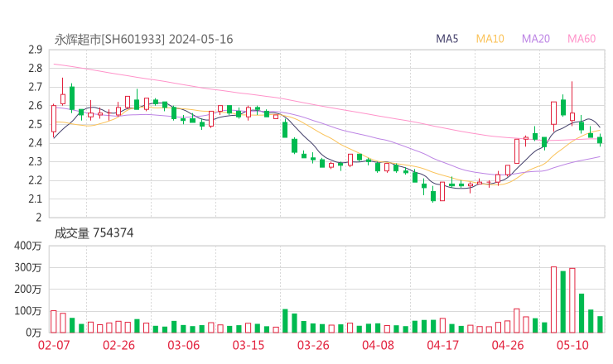Click the 永辉超市[SH601933] chart title
This screenshot has width=613, height=364.
pos(110,39)
